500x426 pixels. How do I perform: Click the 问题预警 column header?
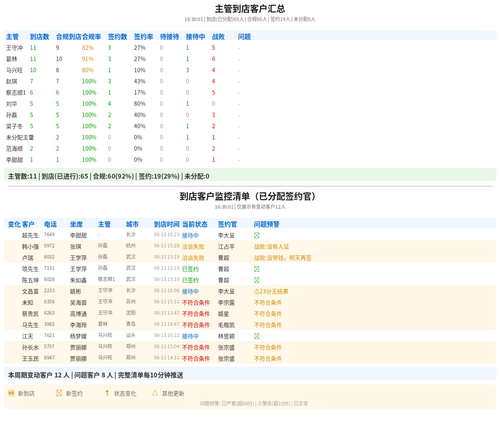click(267, 224)
